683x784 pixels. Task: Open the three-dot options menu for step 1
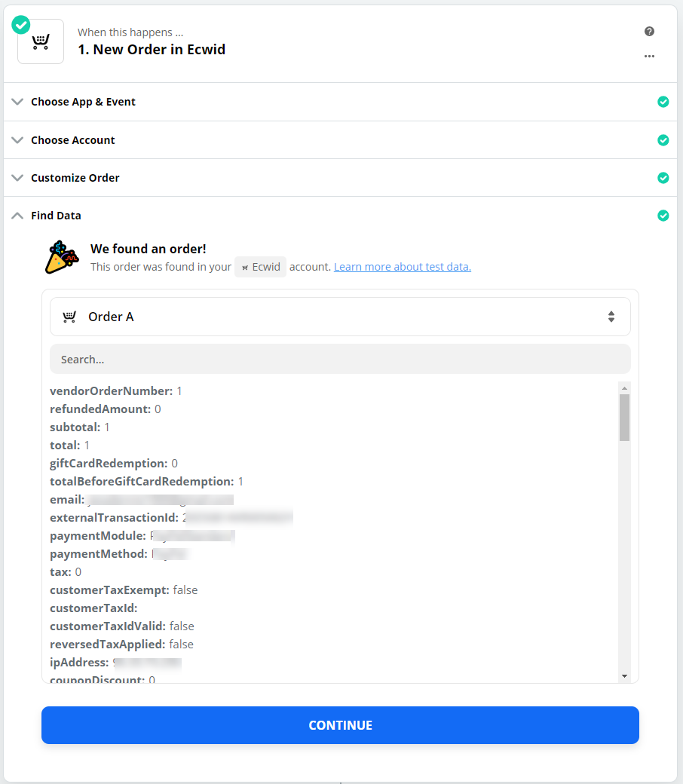(649, 56)
